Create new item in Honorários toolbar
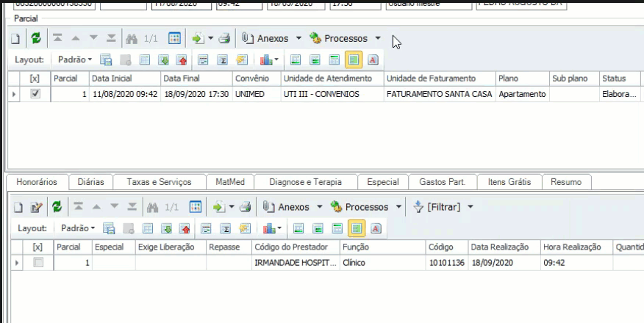 [18, 207]
